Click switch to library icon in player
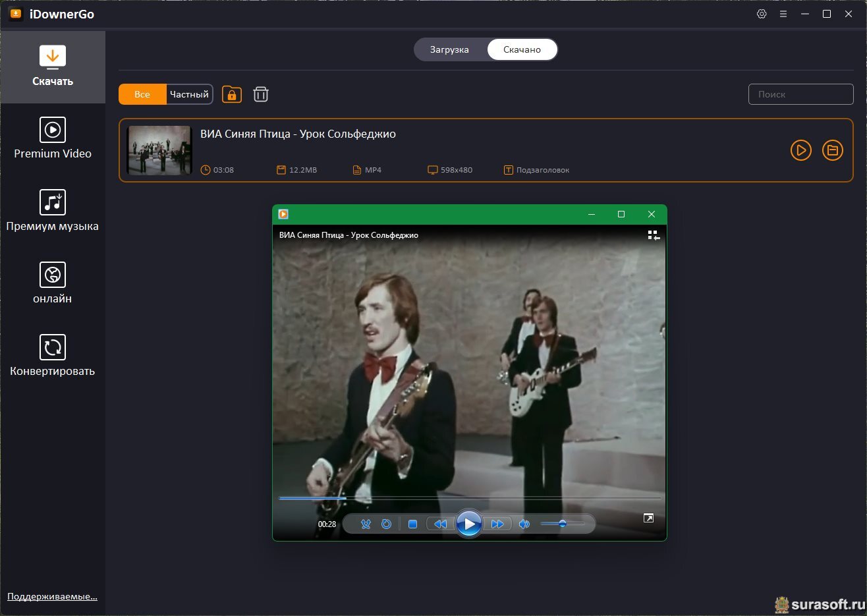Screen dimensions: 867x616 point(654,235)
